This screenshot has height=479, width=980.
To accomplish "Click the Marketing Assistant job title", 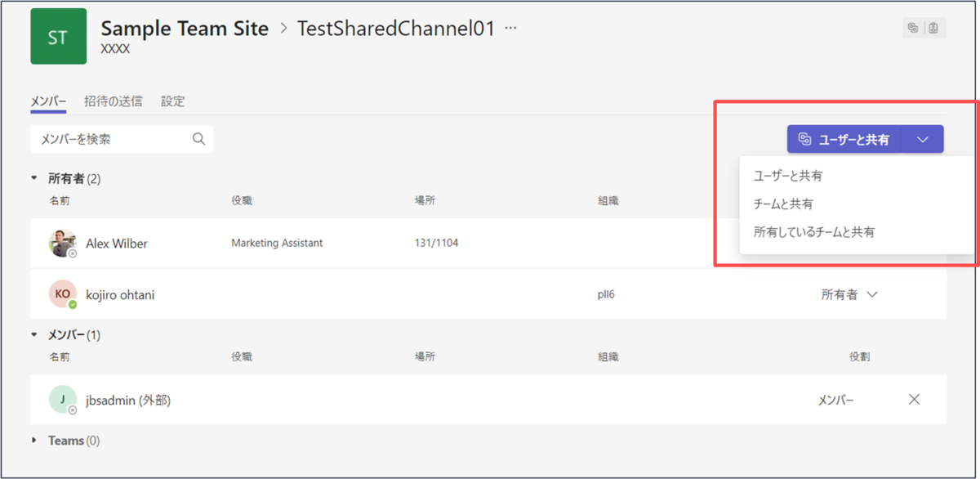I will [x=277, y=243].
